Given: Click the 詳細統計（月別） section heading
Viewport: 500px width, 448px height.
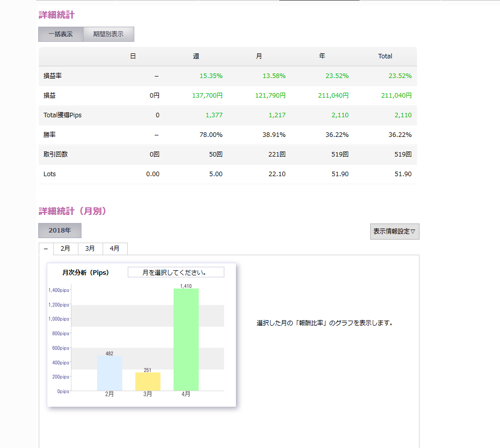Looking at the screenshot, I should click(x=72, y=211).
